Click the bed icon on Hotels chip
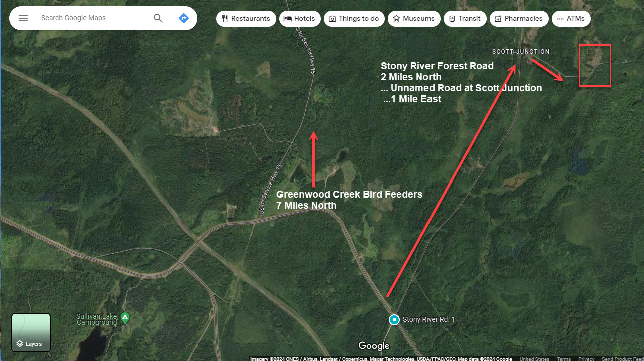 (288, 19)
